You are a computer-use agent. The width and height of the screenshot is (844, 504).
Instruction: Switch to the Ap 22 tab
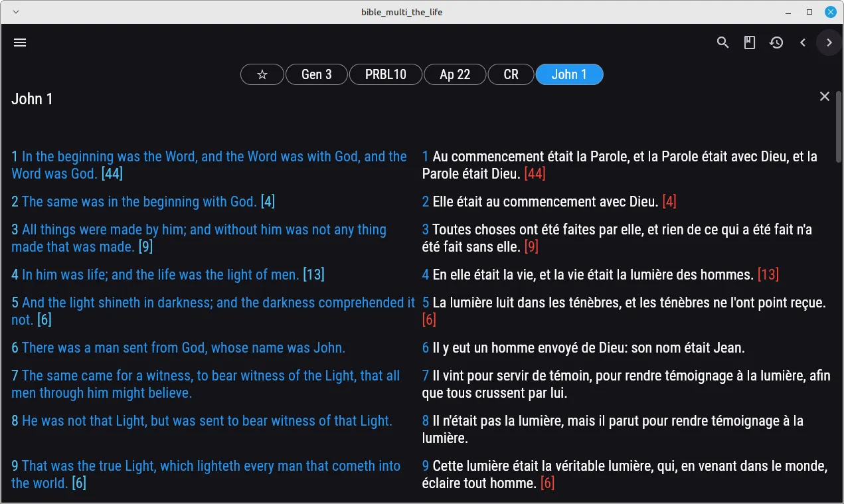click(455, 74)
